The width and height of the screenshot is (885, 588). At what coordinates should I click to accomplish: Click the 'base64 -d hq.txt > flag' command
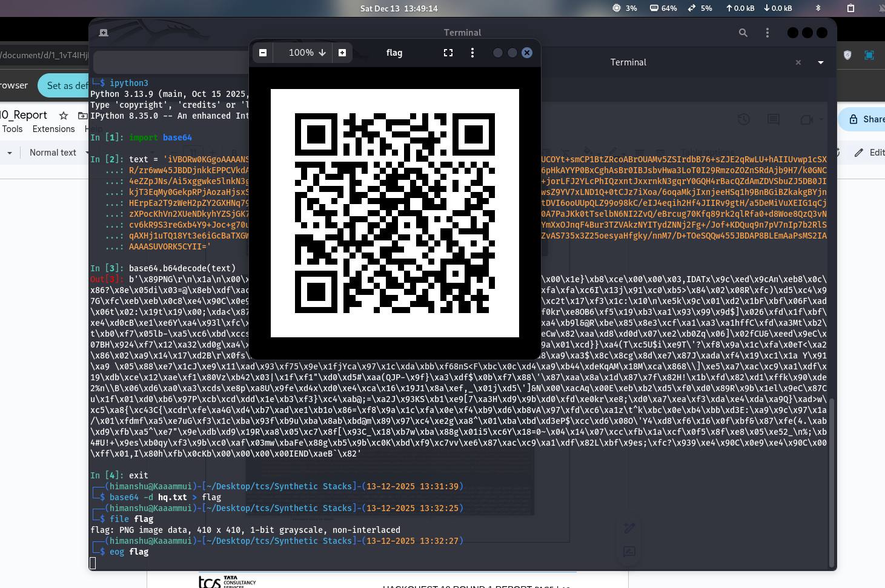point(165,497)
